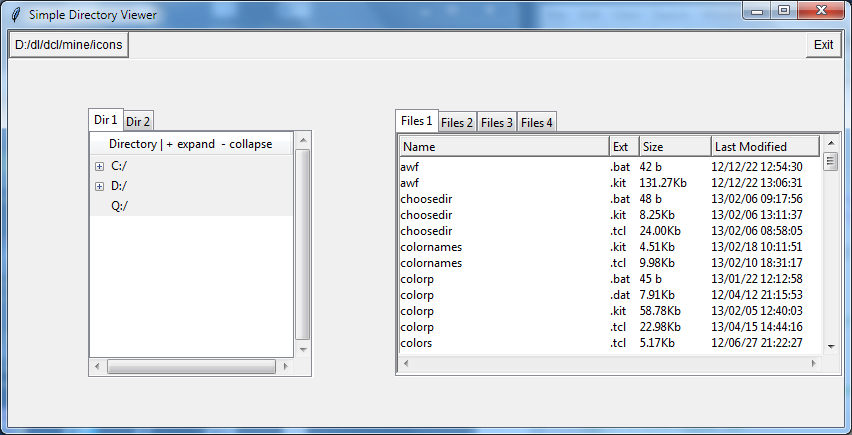Click the date 13/04/15 14:44:16
The height and width of the screenshot is (435, 852).
pos(757,327)
